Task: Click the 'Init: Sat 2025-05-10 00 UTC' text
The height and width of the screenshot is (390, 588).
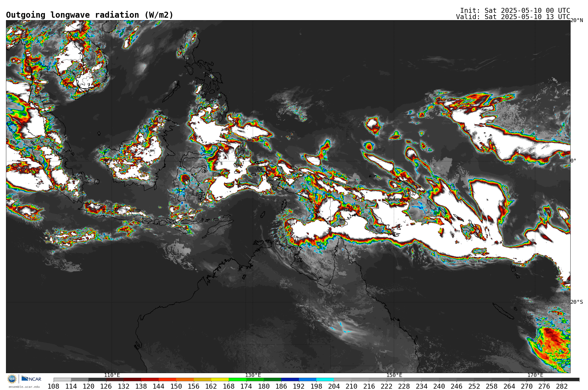Action: [x=515, y=10]
